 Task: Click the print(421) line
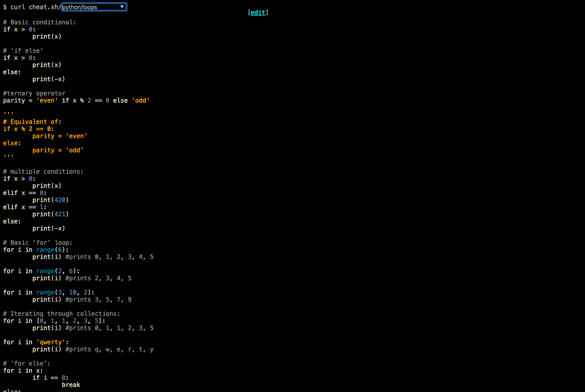click(x=51, y=214)
